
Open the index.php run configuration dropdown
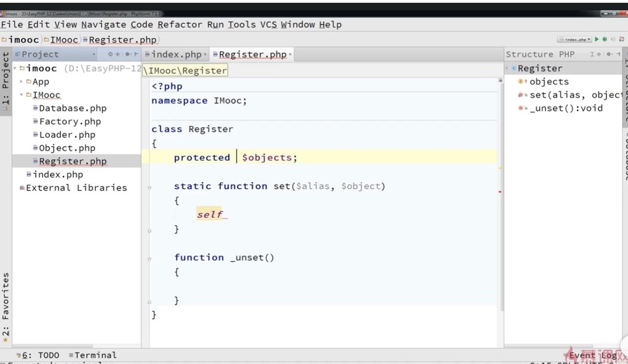(574, 40)
